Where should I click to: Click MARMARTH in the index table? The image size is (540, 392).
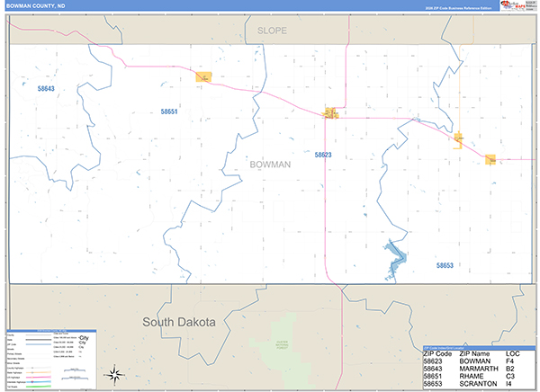tap(479, 369)
